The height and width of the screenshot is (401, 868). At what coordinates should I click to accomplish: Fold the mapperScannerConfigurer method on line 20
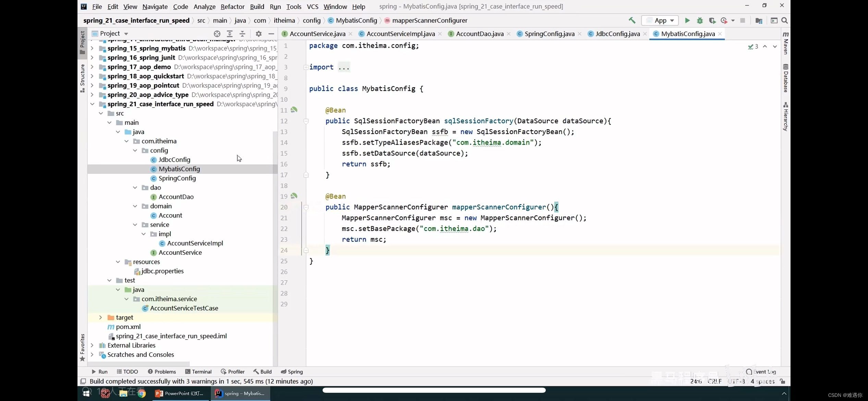306,207
